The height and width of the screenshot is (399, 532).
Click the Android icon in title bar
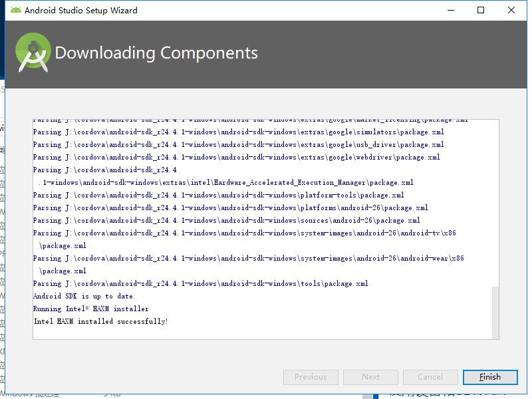click(15, 10)
